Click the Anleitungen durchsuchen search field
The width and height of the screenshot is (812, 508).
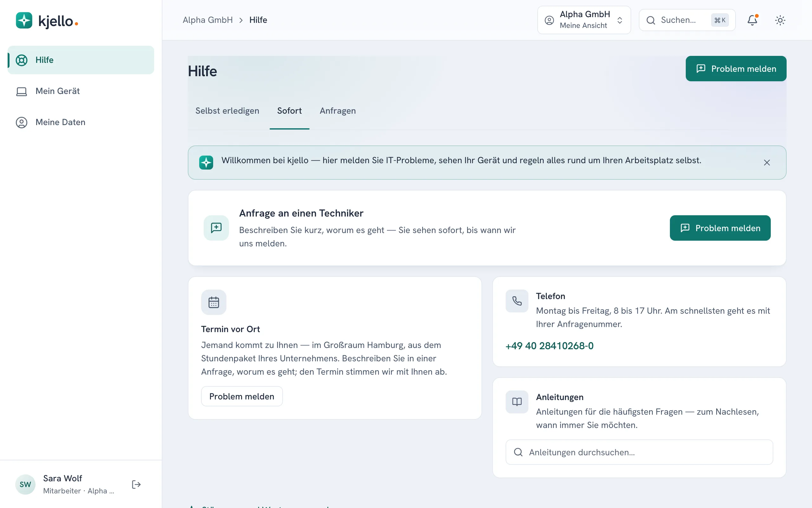(639, 452)
